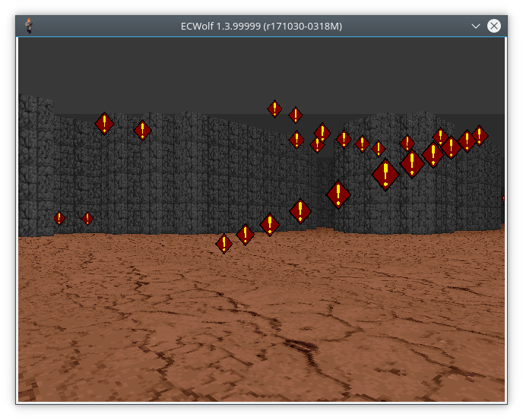The height and width of the screenshot is (420, 523).
Task: Click the diamond just below-left of the largest one
Action: coord(338,194)
